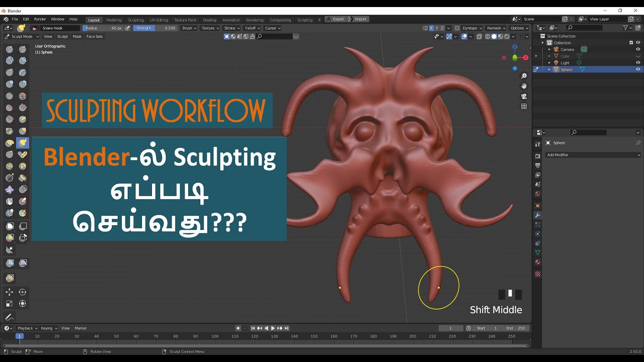Hide Light using its eye icon

(x=638, y=63)
